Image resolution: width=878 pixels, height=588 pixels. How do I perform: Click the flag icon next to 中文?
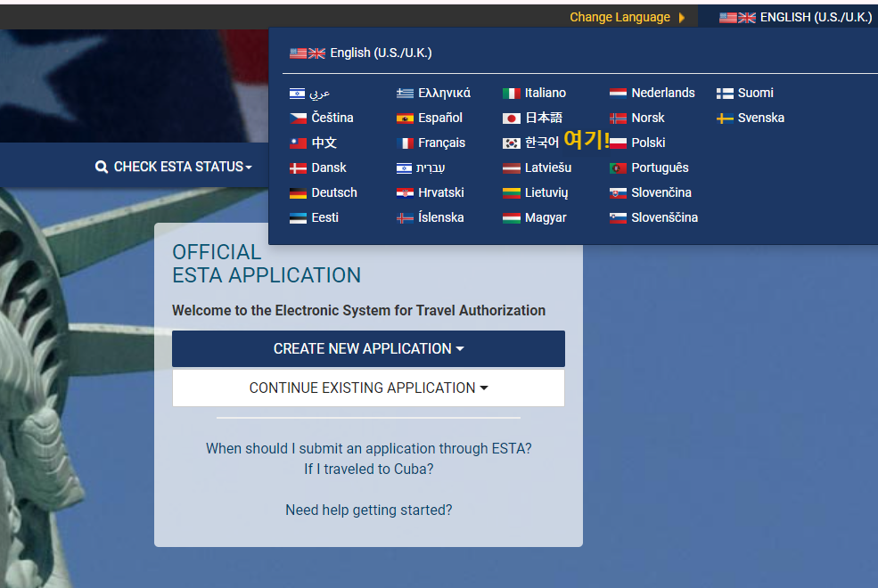(298, 143)
